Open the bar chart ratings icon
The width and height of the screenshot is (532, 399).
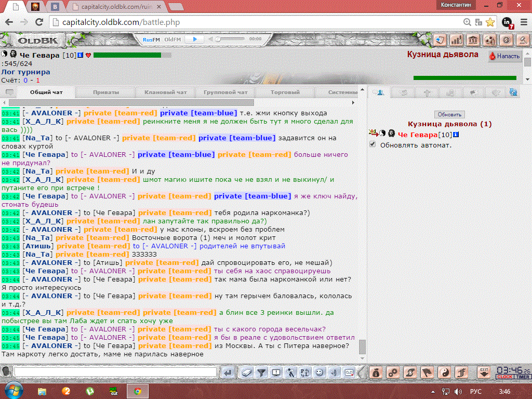click(x=457, y=40)
